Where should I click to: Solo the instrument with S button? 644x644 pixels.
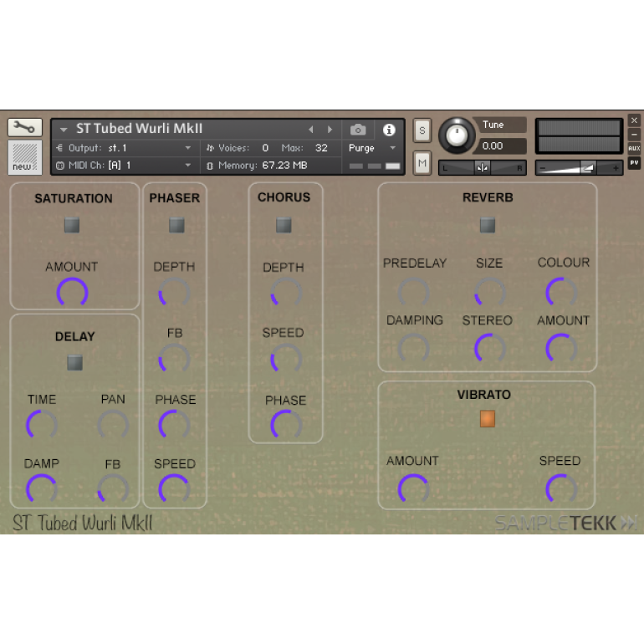coord(422,130)
